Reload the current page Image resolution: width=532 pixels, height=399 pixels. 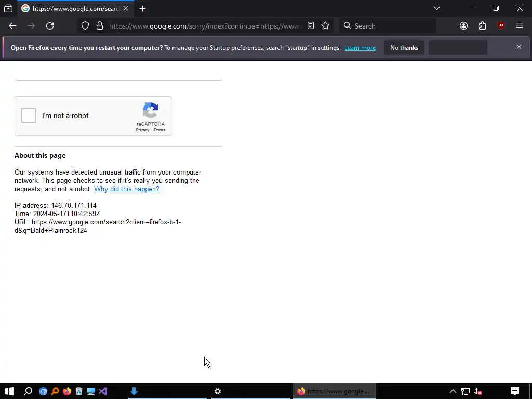click(x=50, y=26)
